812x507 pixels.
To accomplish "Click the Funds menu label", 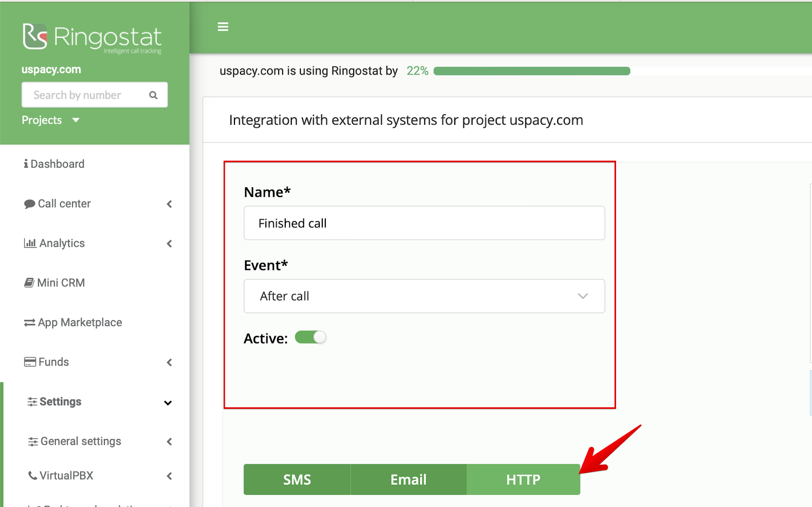I will click(x=54, y=362).
